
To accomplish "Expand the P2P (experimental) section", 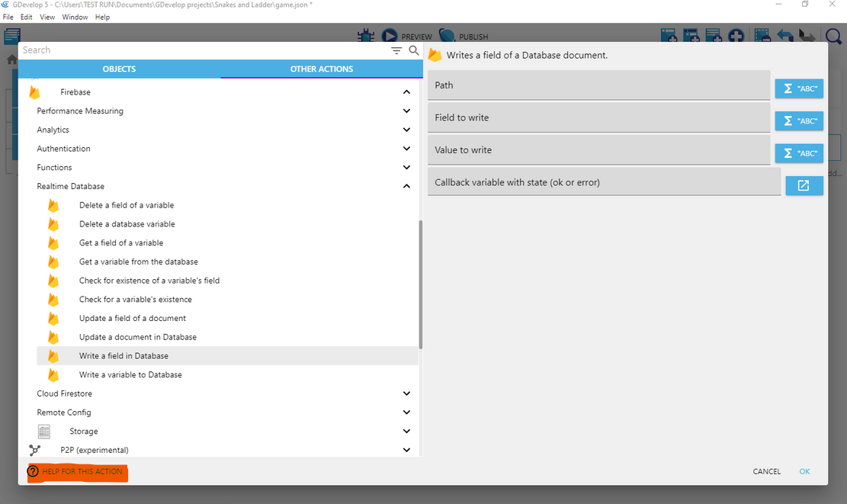I will click(407, 450).
